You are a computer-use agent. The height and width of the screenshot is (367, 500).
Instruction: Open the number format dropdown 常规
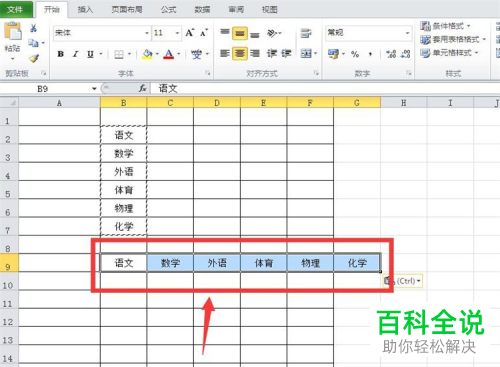click(x=407, y=33)
